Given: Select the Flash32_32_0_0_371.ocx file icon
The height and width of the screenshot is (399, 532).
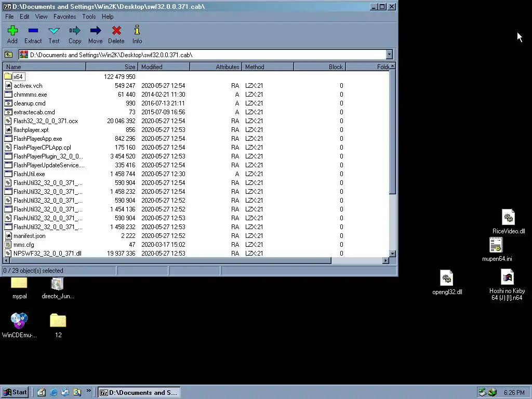Looking at the screenshot, I should pos(8,121).
